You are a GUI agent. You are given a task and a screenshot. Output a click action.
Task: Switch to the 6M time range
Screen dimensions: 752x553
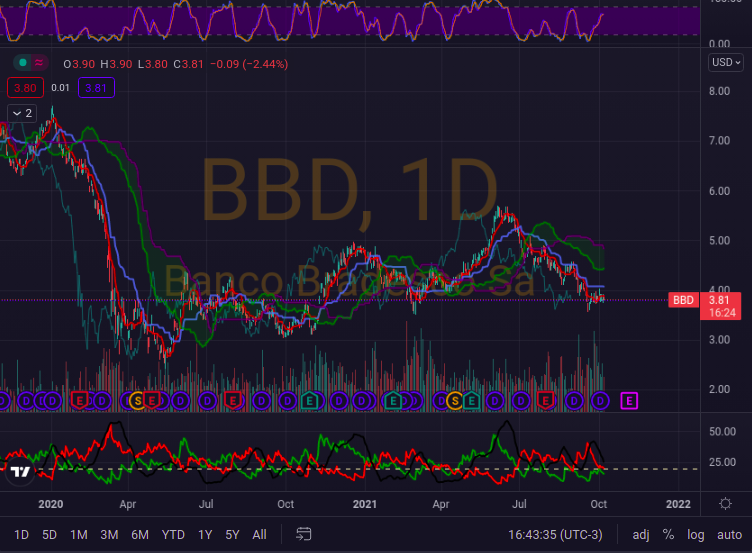coord(140,534)
